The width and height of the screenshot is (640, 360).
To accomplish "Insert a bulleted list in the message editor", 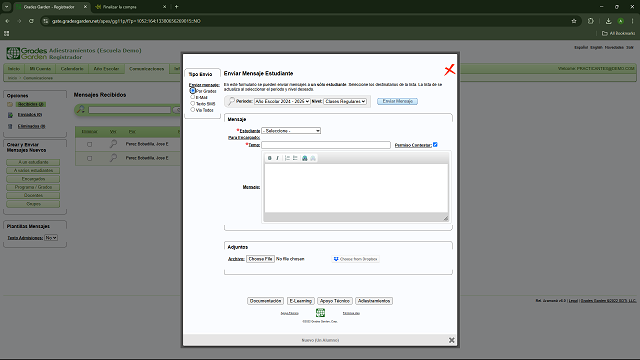I will click(295, 158).
